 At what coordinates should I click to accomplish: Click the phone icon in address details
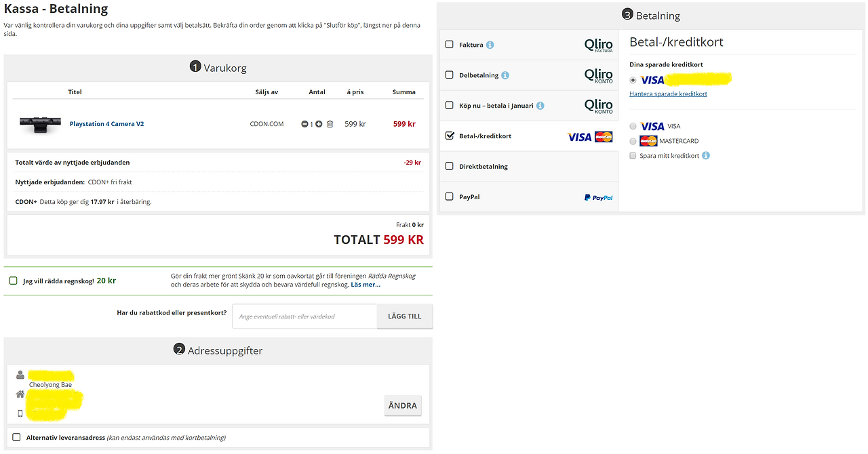(20, 413)
